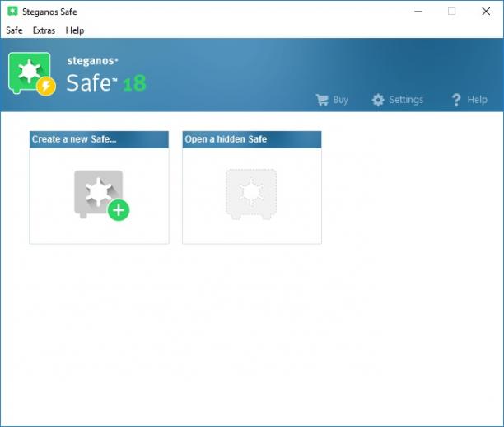Open the Extras menu
Screen dimensions: 504x427
pos(44,30)
